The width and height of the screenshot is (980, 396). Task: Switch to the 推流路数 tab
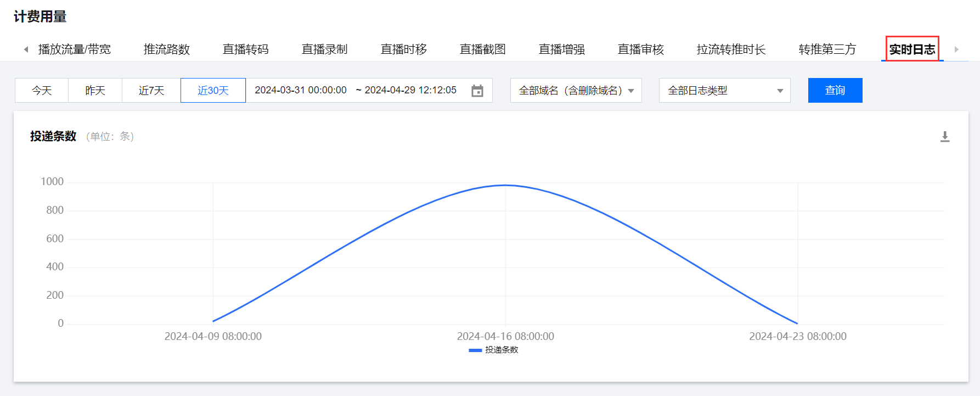167,49
